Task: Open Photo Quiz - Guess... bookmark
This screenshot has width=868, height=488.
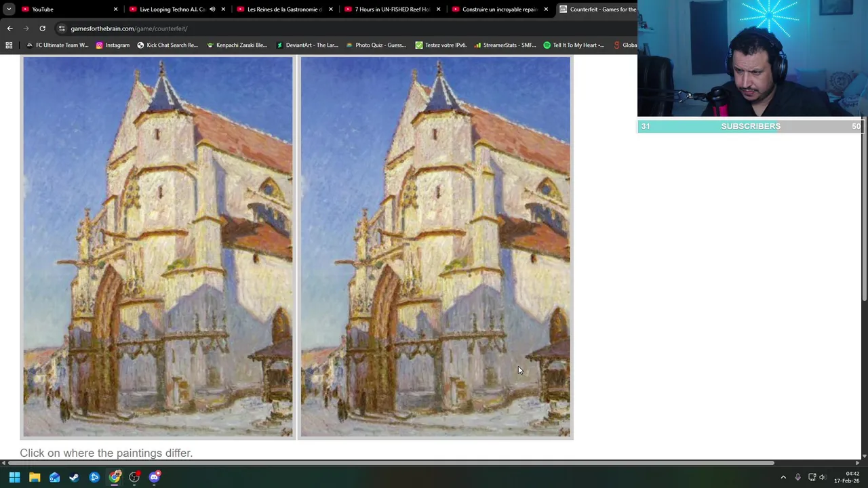Action: click(x=376, y=45)
